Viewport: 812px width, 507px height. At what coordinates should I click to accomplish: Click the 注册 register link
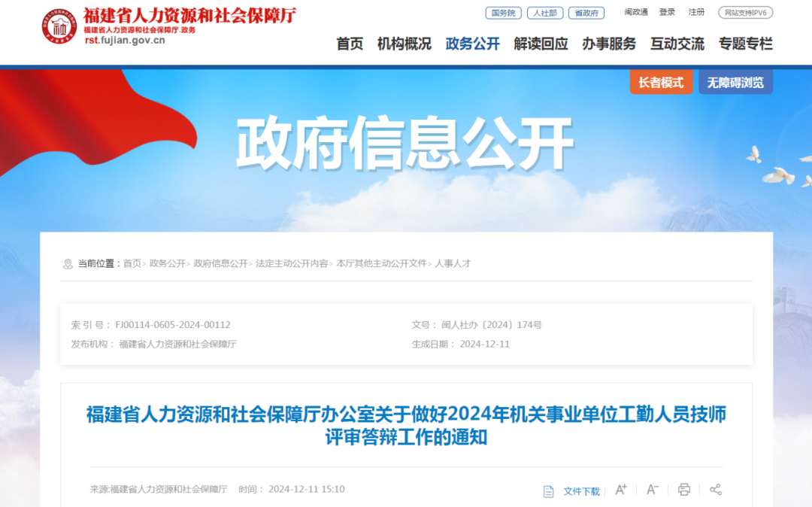click(x=696, y=12)
